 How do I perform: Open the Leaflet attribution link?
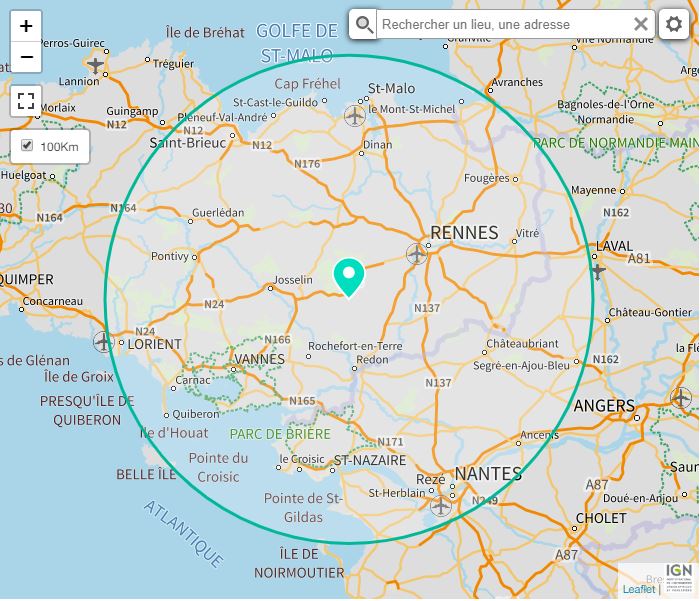coord(638,589)
